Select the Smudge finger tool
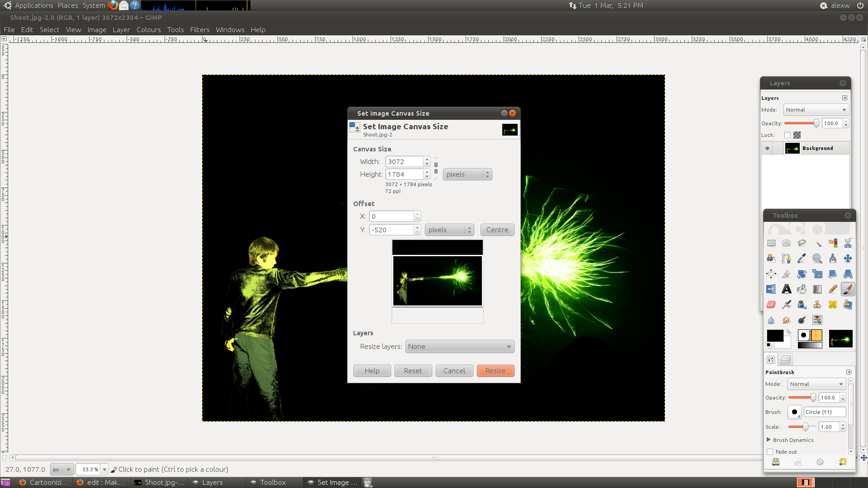 [x=787, y=320]
